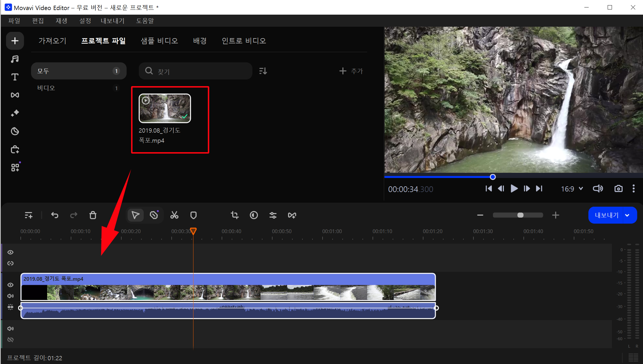Image resolution: width=643 pixels, height=364 pixels.
Task: Click the Crop and rotate tool
Action: pos(235,215)
